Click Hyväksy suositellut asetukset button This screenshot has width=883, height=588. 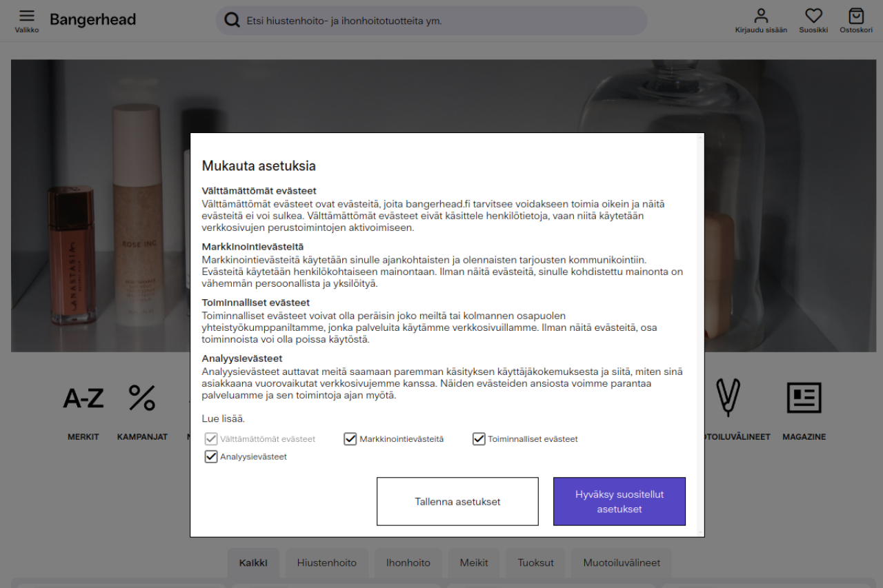pos(619,502)
